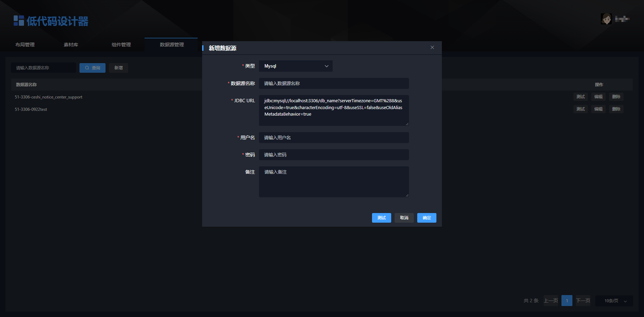Image resolution: width=644 pixels, height=317 pixels.
Task: Focus the 数据源名称 input in dialog
Action: click(x=334, y=83)
